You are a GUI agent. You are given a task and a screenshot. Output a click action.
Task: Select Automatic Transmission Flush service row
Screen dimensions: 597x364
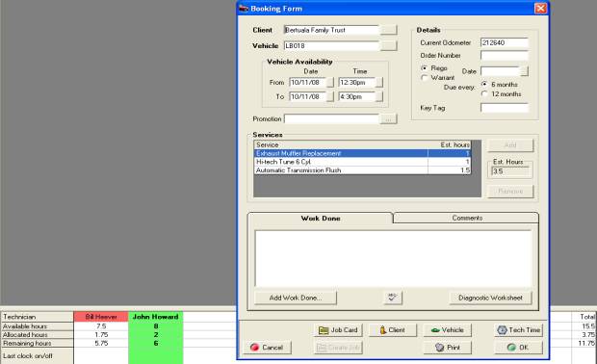[x=362, y=170]
